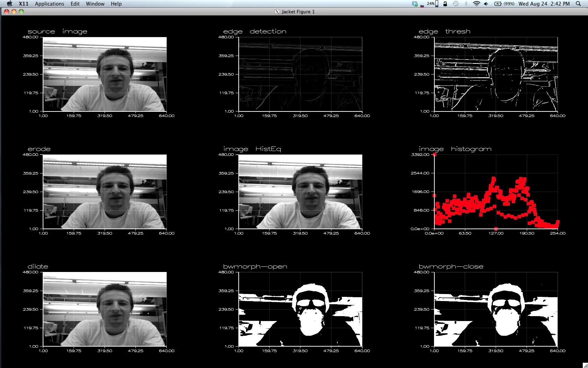
Task: Minimize the Jacket Figure 1 window
Action: (14, 12)
